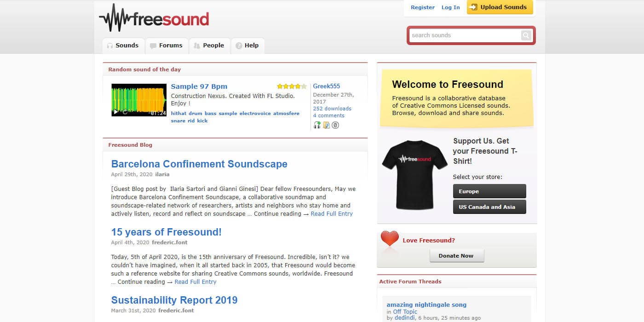This screenshot has width=644, height=322.
Task: Select the US Canada and Asia store button
Action: 489,207
